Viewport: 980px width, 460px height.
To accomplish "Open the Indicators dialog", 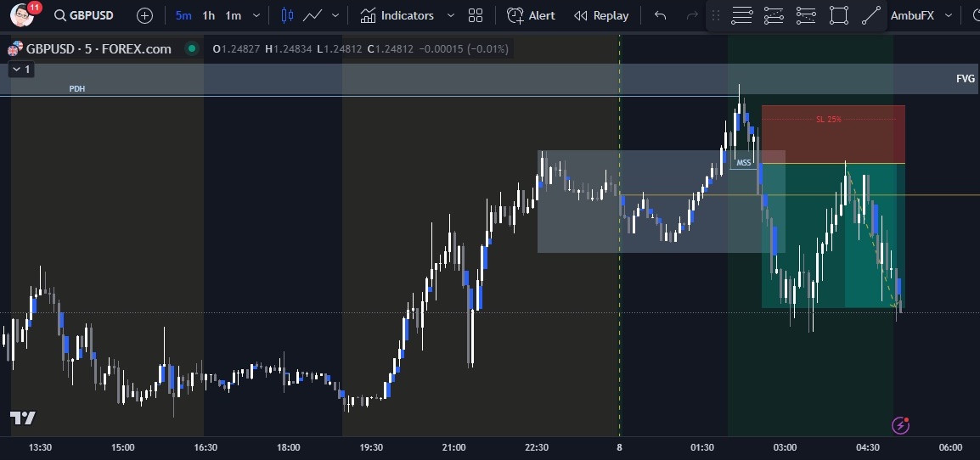I will 397,15.
